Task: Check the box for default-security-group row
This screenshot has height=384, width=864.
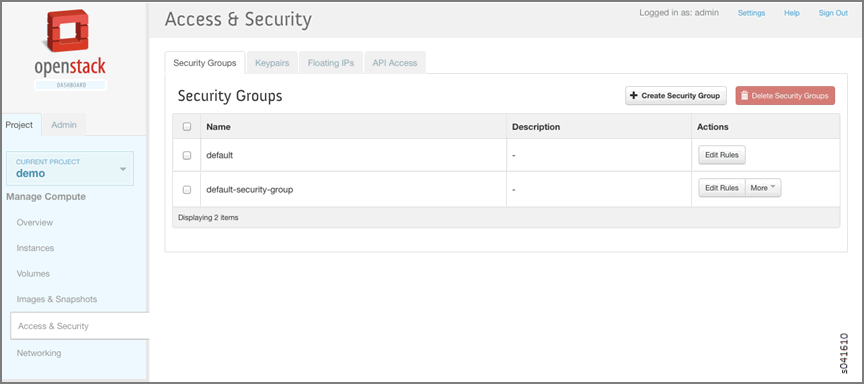Action: (187, 190)
